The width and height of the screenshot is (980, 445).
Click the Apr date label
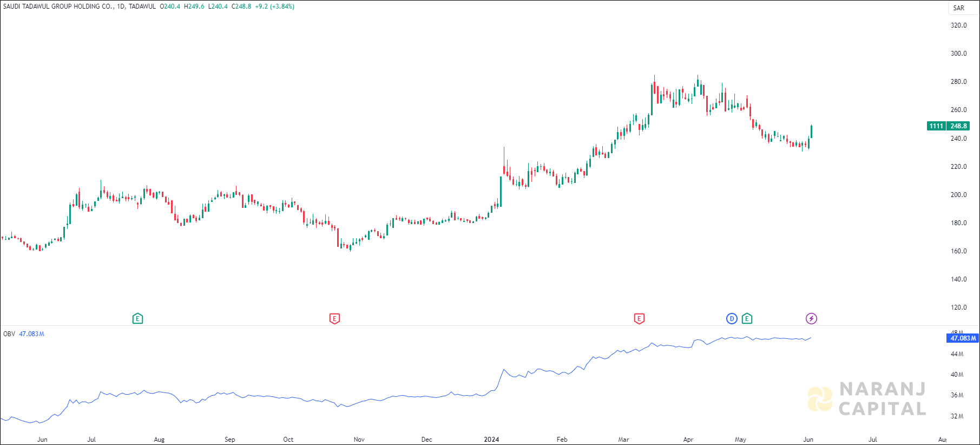tap(688, 440)
